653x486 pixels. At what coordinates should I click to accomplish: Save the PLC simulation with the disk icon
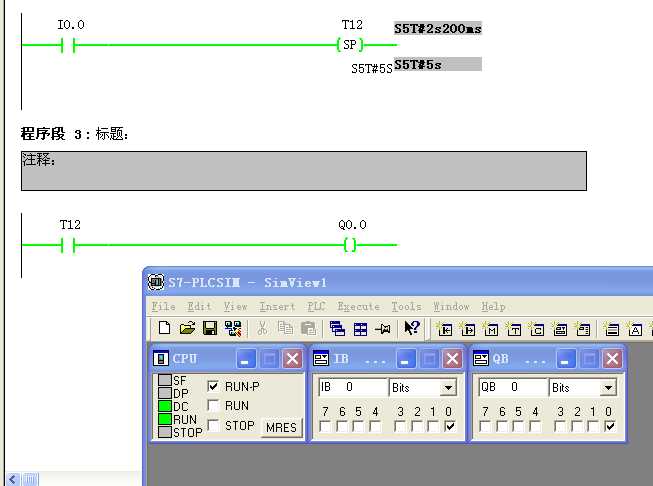pos(210,328)
